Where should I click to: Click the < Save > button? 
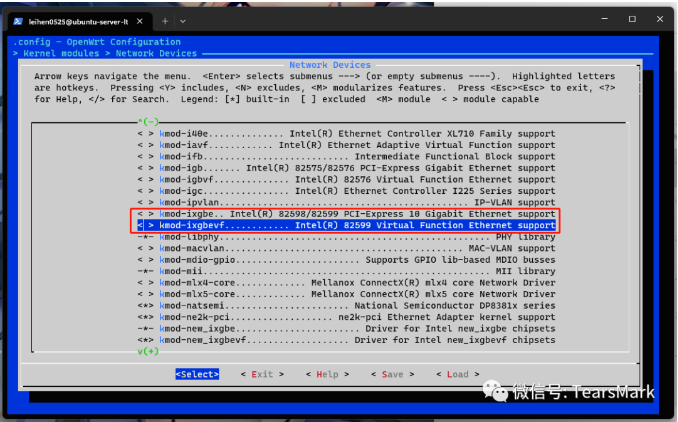[393, 374]
